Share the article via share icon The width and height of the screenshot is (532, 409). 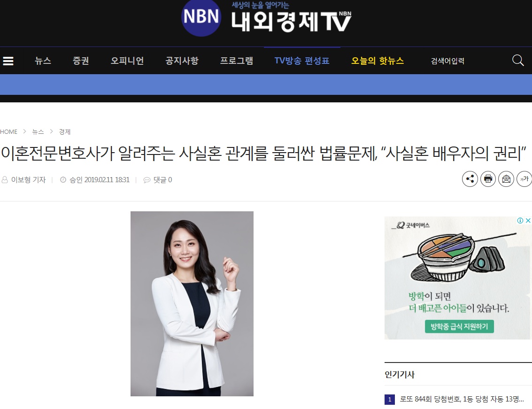pyautogui.click(x=470, y=179)
